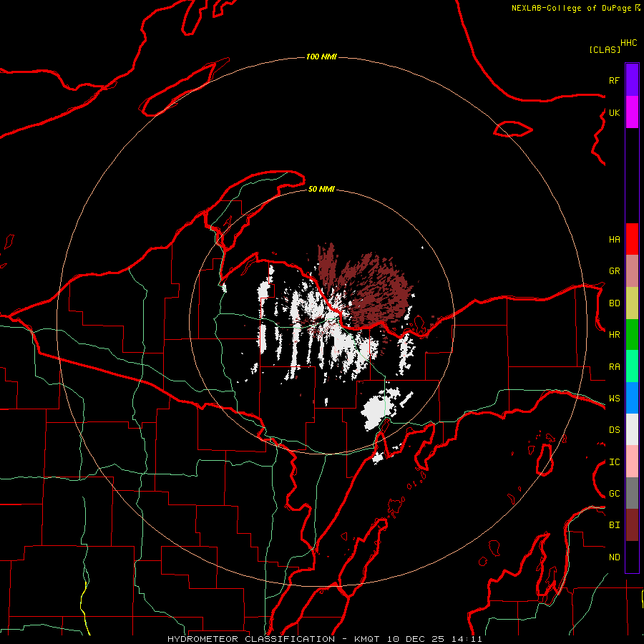
Task: Click the 'DS' legend label
Action: [x=614, y=430]
